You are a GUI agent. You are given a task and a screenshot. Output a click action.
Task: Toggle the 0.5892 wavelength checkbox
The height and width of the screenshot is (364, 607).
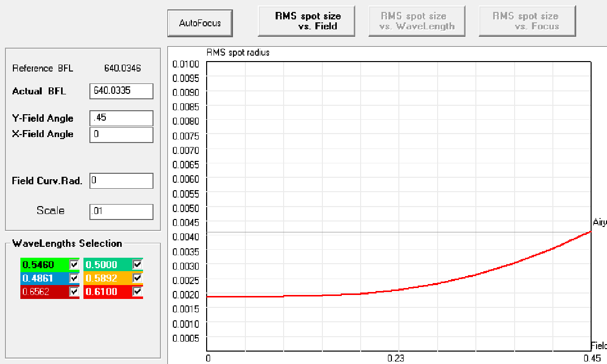(137, 278)
